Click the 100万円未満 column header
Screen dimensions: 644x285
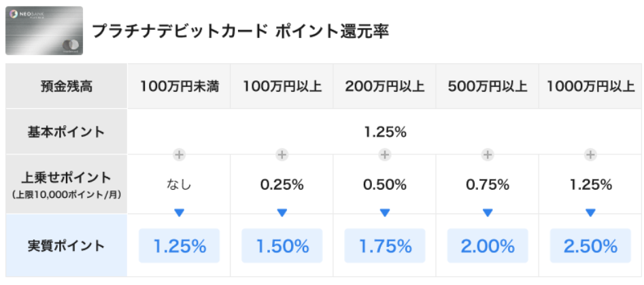[x=179, y=86]
